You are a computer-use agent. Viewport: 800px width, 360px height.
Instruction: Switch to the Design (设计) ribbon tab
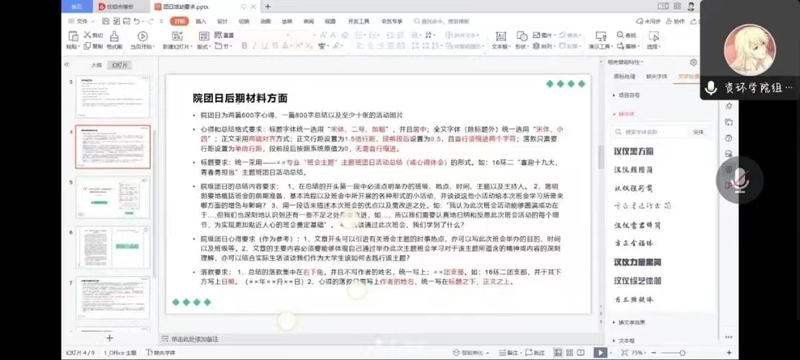tap(222, 21)
